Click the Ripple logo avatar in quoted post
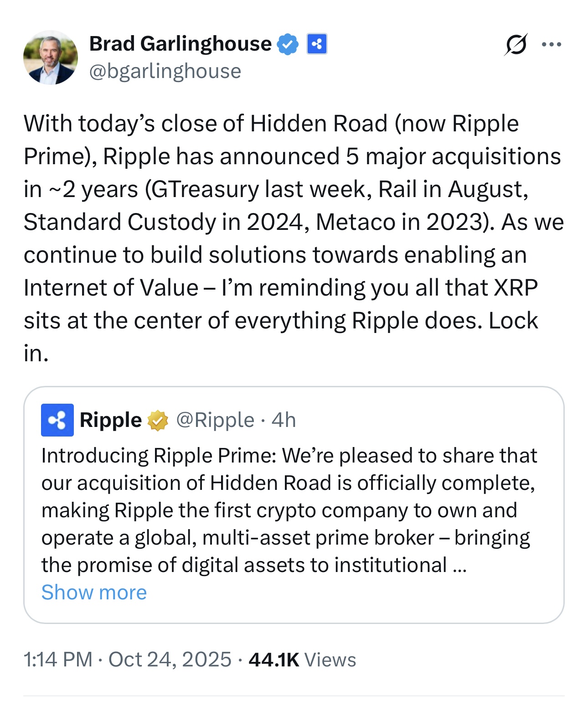The height and width of the screenshot is (702, 588). (x=57, y=420)
